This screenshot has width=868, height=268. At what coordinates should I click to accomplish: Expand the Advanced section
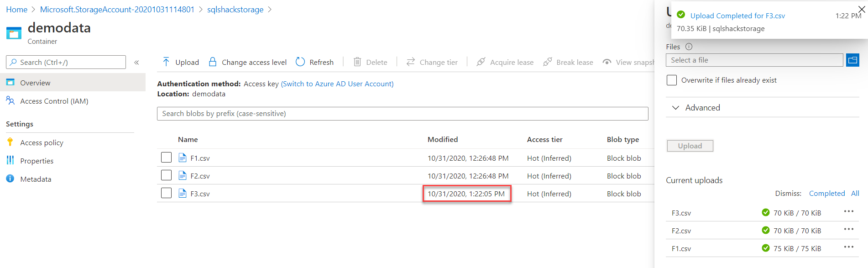coord(676,108)
